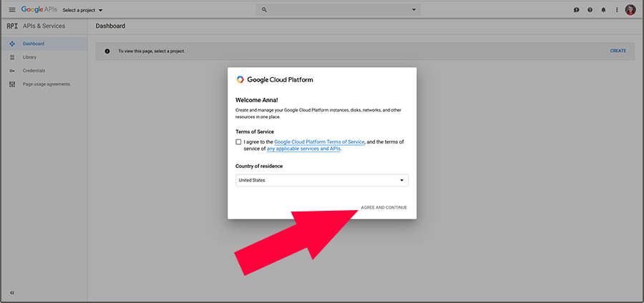The width and height of the screenshot is (644, 303).
Task: Open the user account avatar
Action: [x=630, y=10]
